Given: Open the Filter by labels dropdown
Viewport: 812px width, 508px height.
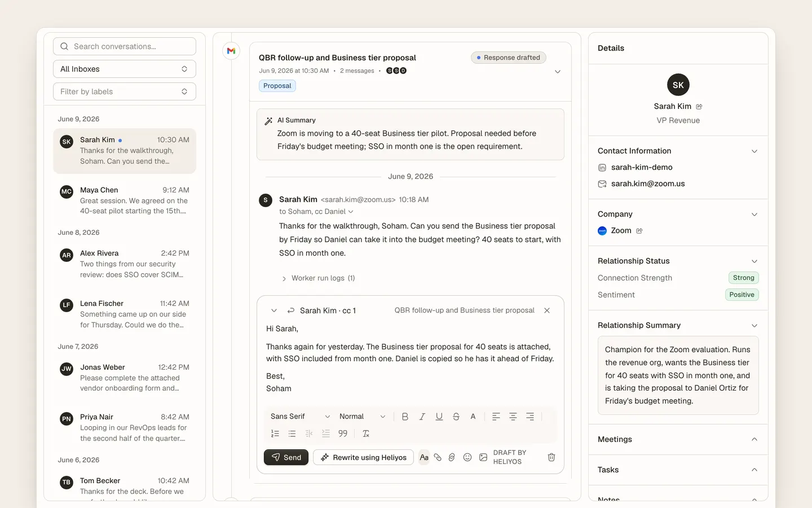Looking at the screenshot, I should [x=125, y=91].
